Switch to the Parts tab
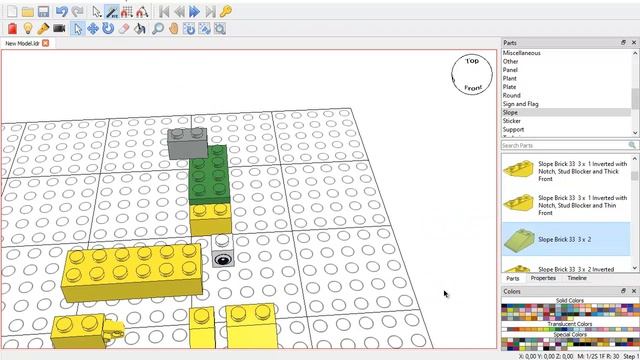Viewport: 640px width, 360px height. [513, 278]
